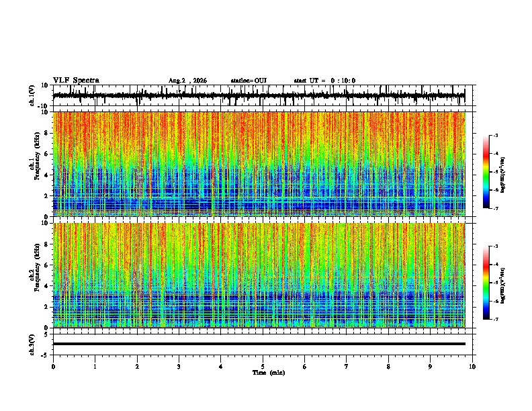Click the time-axis tick label "3"

tap(179, 367)
